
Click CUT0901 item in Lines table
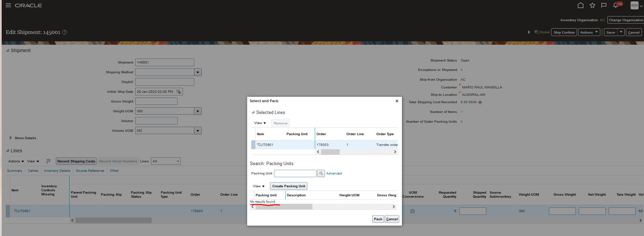(x=23, y=211)
